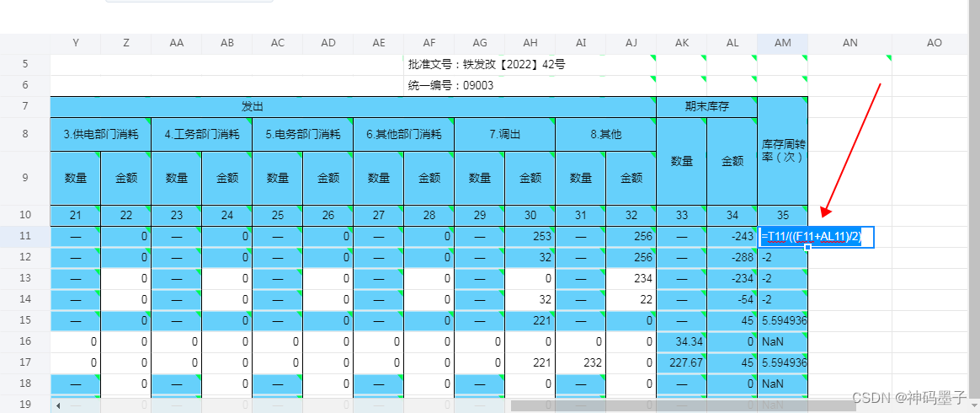Screen dimensions: 980x413
Task: Select column header AO
Action: click(934, 43)
